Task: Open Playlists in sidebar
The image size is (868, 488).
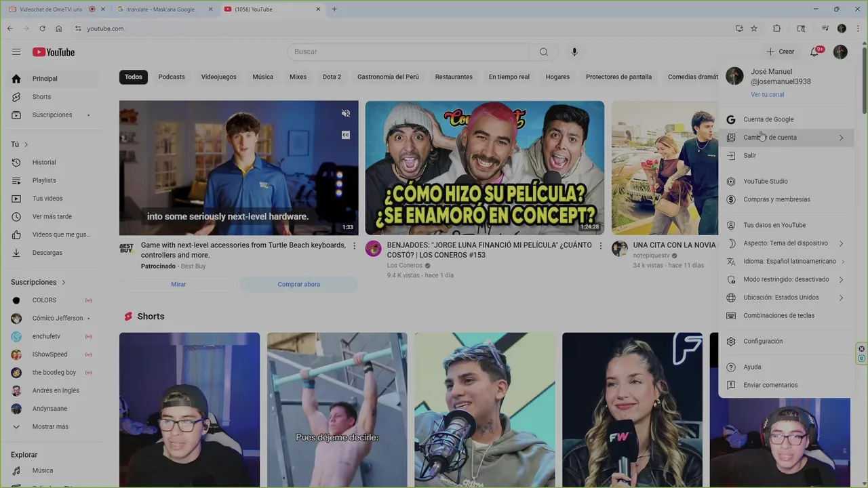Action: point(52,180)
